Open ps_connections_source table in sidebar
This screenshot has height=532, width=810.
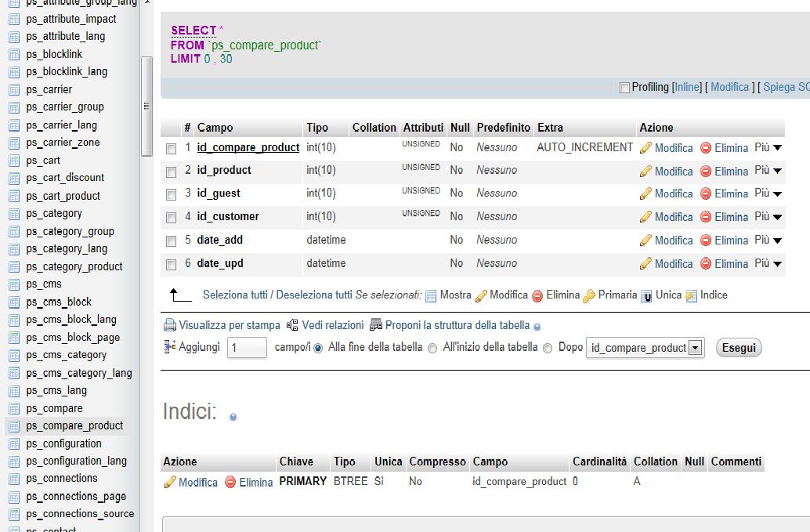[80, 514]
